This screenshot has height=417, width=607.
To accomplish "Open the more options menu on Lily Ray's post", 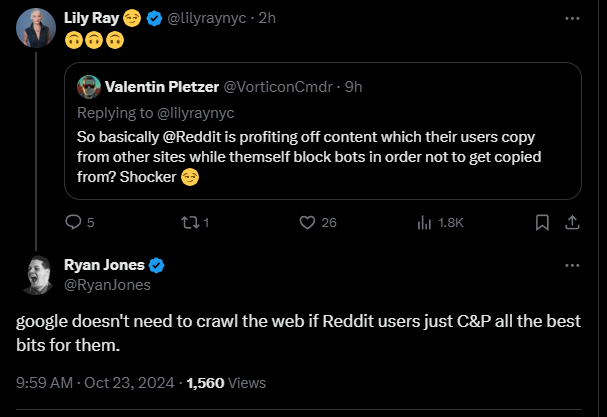I will pyautogui.click(x=572, y=18).
